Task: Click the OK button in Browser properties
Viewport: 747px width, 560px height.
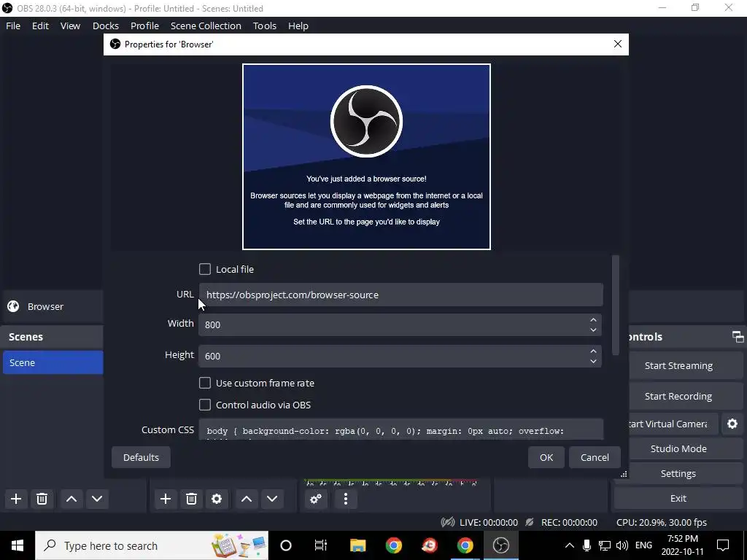Action: coord(546,457)
